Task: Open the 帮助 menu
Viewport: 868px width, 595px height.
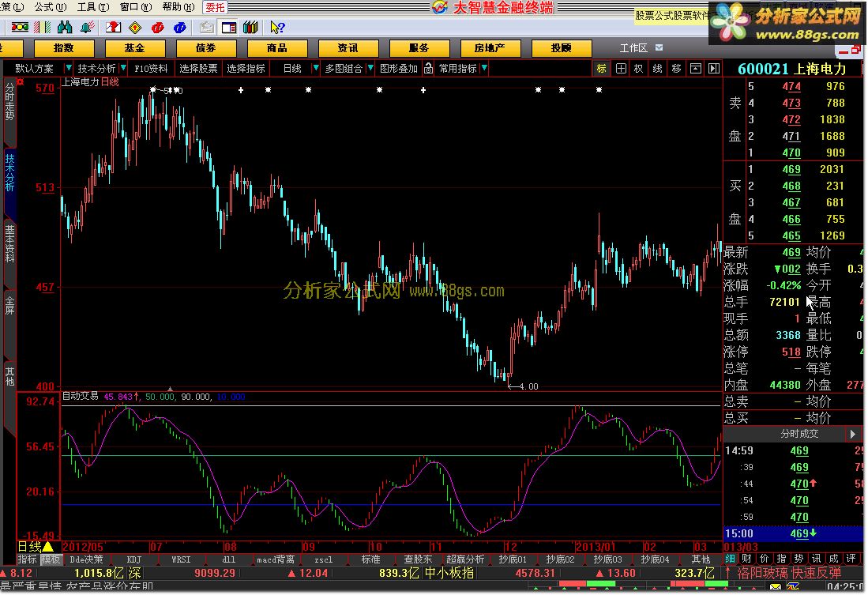Action: (x=178, y=6)
